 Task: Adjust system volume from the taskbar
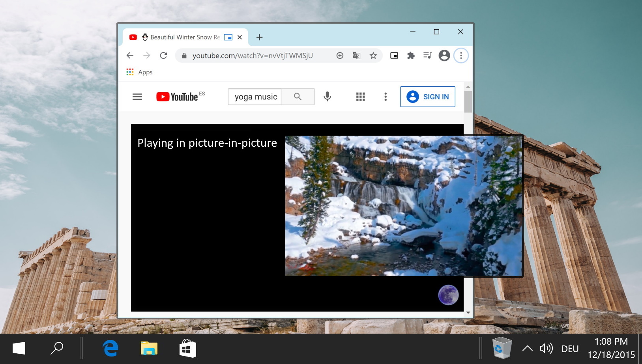click(x=547, y=348)
